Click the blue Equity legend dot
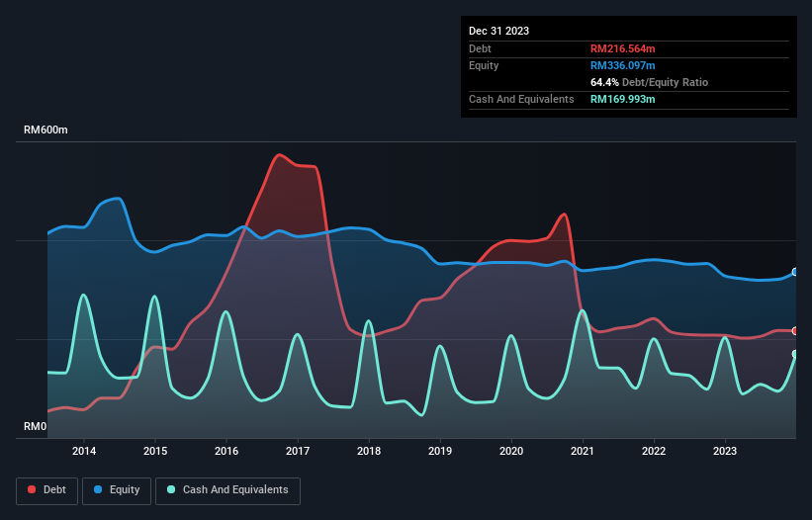 [x=98, y=489]
